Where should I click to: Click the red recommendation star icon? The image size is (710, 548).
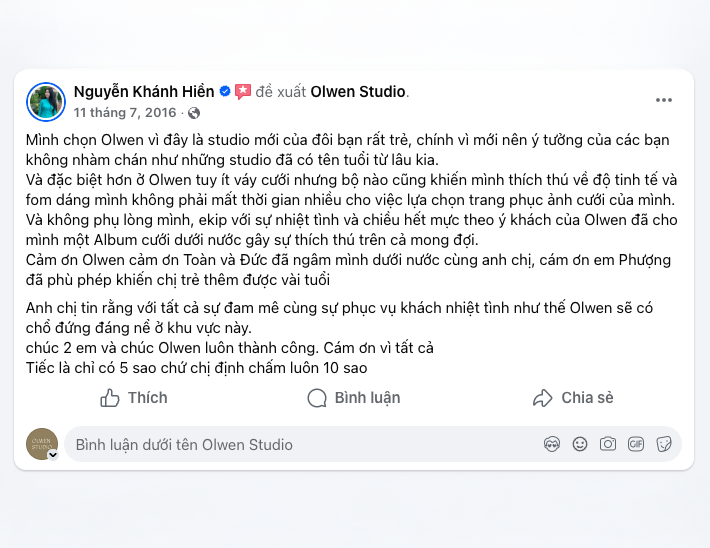point(243,92)
